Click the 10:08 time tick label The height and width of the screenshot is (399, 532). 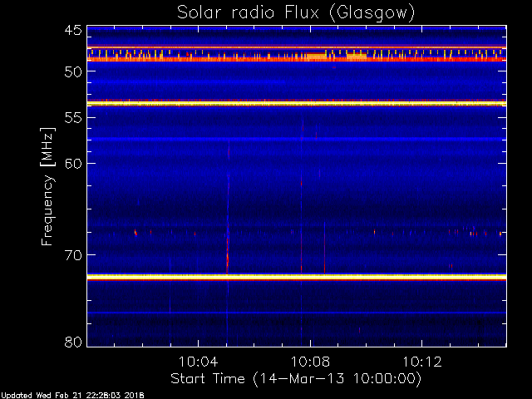click(310, 362)
